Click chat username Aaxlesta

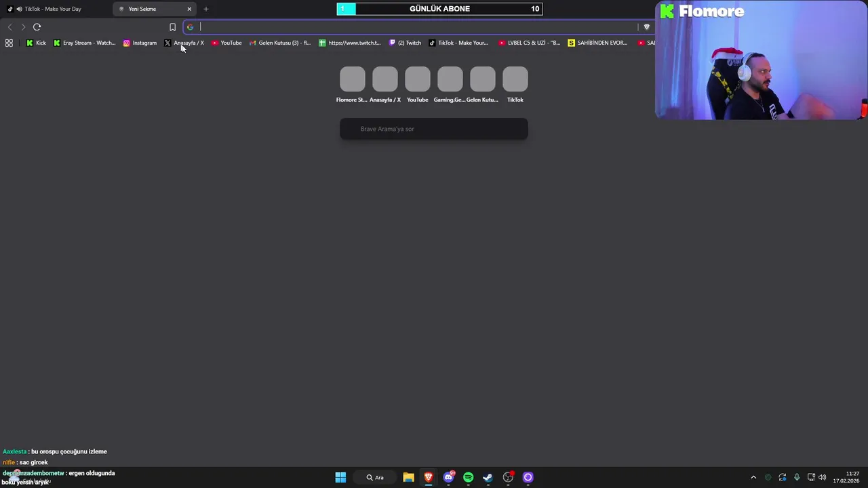14,451
